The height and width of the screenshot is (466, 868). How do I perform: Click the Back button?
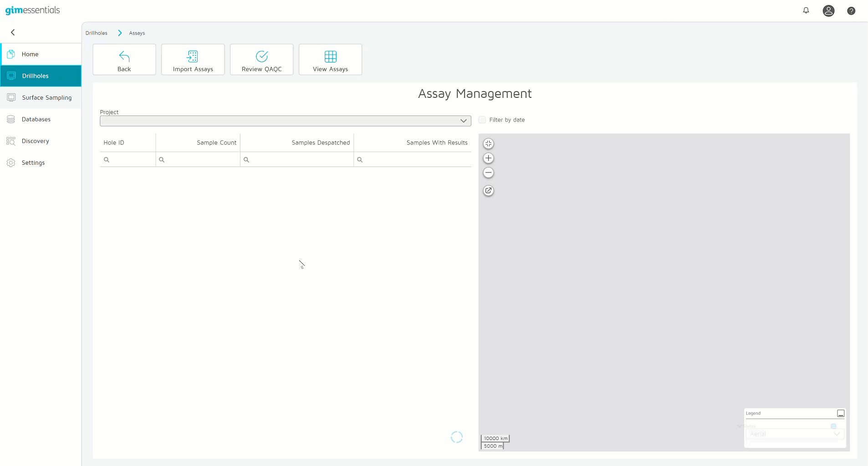click(124, 60)
